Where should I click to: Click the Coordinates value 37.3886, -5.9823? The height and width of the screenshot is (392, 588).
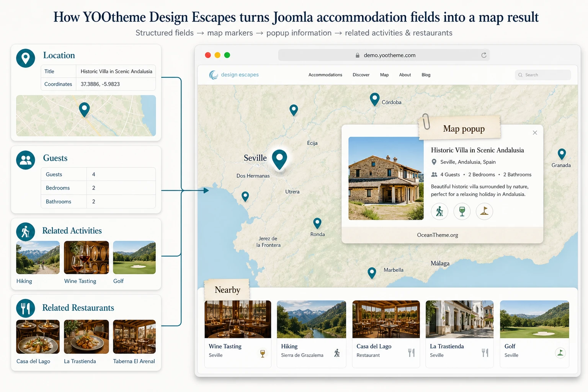click(100, 84)
